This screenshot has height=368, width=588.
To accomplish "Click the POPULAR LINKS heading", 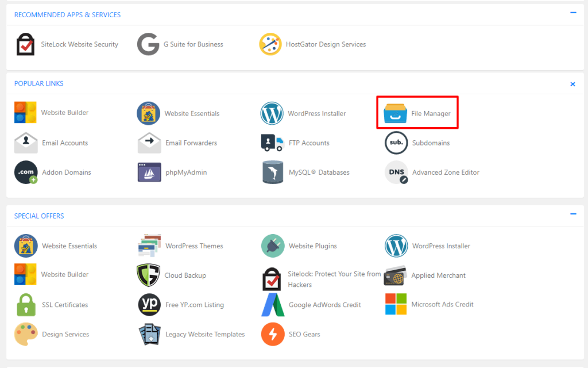I will (x=38, y=83).
